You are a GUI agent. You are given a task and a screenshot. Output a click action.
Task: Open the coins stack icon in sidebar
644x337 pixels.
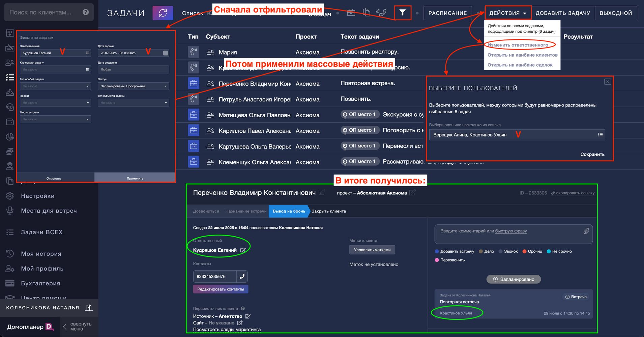click(10, 152)
